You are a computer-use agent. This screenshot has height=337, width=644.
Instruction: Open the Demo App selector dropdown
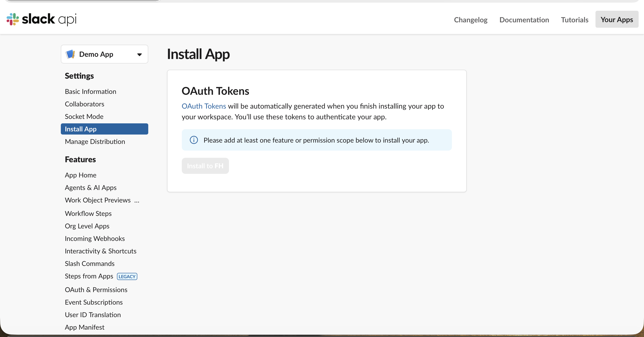click(104, 54)
